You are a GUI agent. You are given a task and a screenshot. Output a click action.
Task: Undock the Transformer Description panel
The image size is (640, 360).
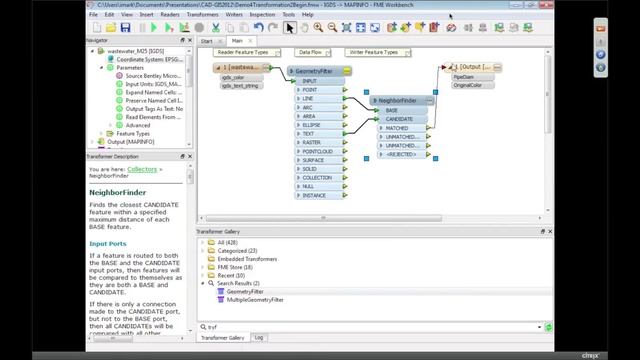pos(182,156)
